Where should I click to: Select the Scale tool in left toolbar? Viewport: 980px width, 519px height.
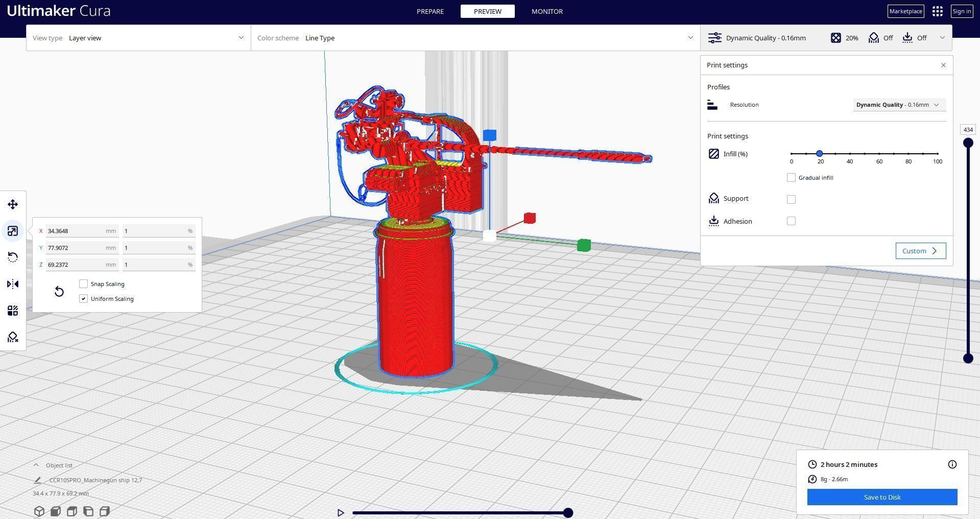click(x=13, y=231)
